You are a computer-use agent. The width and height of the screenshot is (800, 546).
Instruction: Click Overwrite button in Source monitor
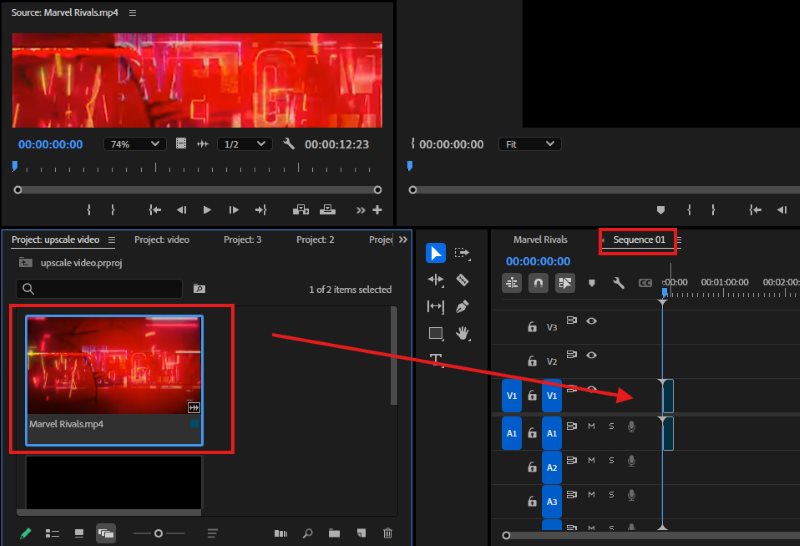click(x=328, y=210)
